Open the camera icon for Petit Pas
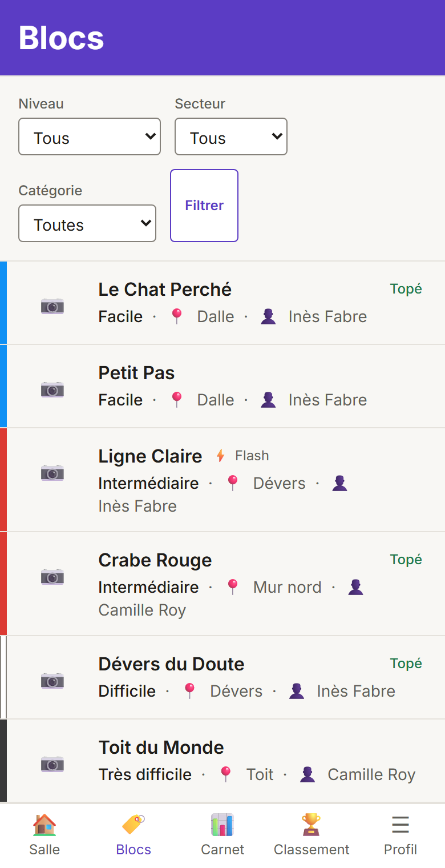 (x=52, y=389)
